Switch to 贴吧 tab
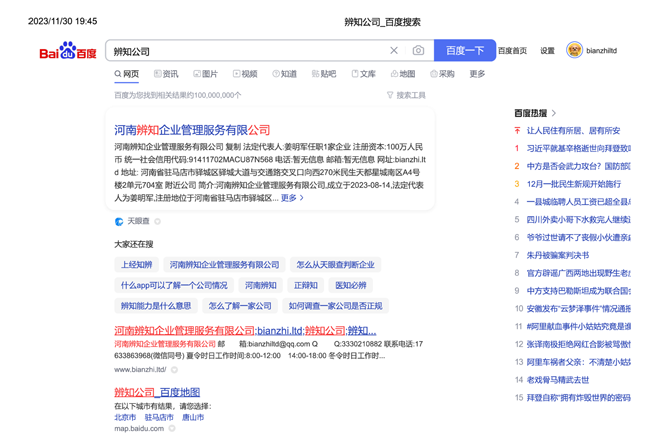The image size is (661, 438). 324,74
